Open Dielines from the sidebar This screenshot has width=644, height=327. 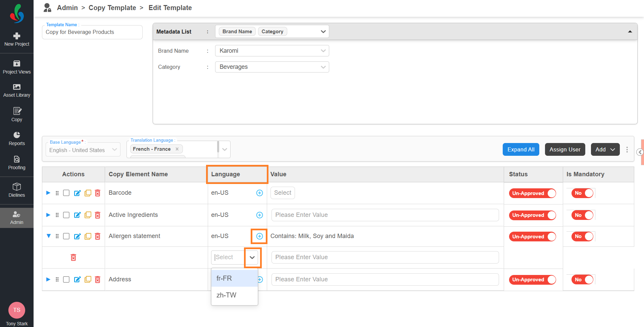(17, 190)
